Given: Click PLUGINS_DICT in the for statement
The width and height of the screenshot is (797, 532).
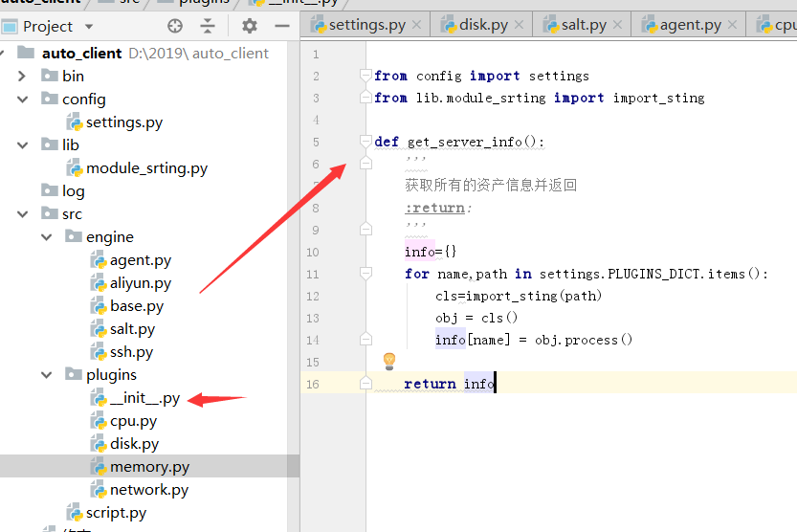Looking at the screenshot, I should click(654, 274).
